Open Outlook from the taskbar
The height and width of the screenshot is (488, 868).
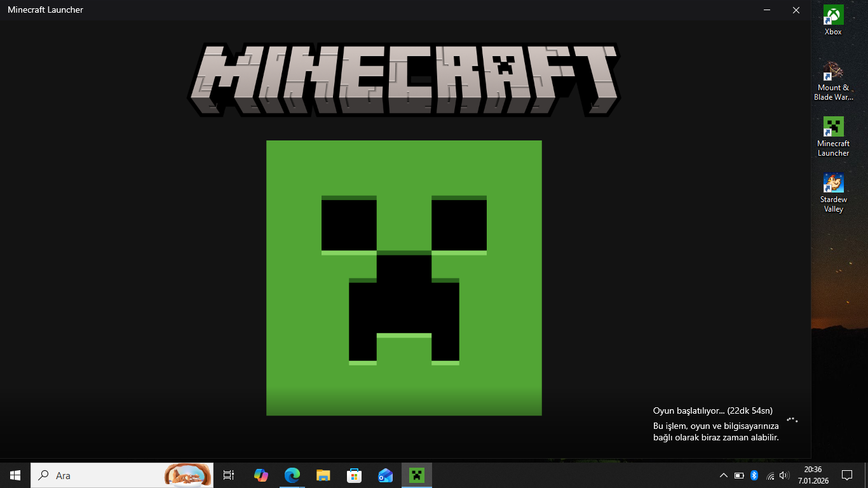[x=385, y=475]
